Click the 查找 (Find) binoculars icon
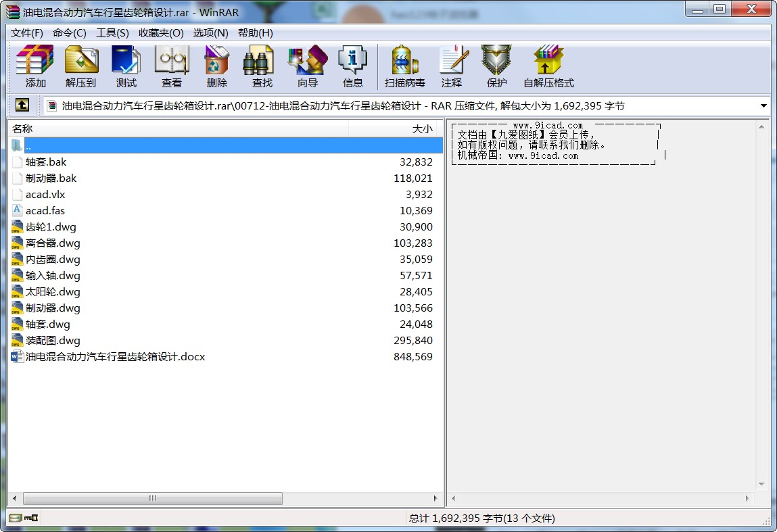The height and width of the screenshot is (532, 777). click(259, 60)
